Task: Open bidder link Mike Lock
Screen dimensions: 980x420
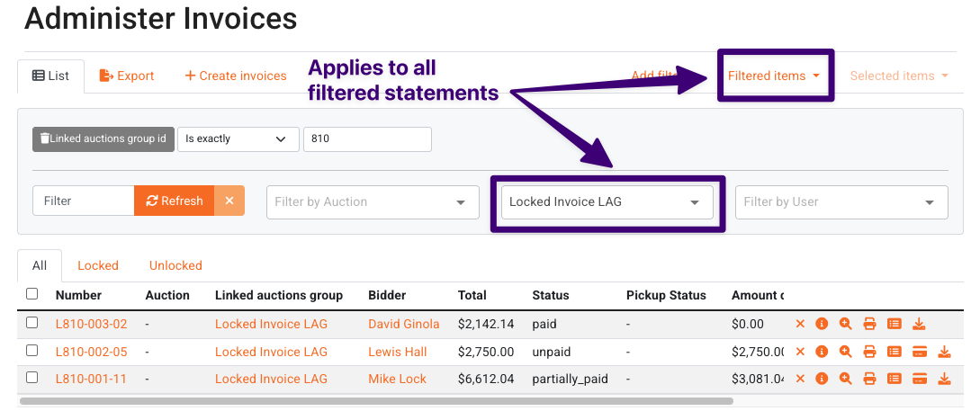Action: [x=397, y=379]
